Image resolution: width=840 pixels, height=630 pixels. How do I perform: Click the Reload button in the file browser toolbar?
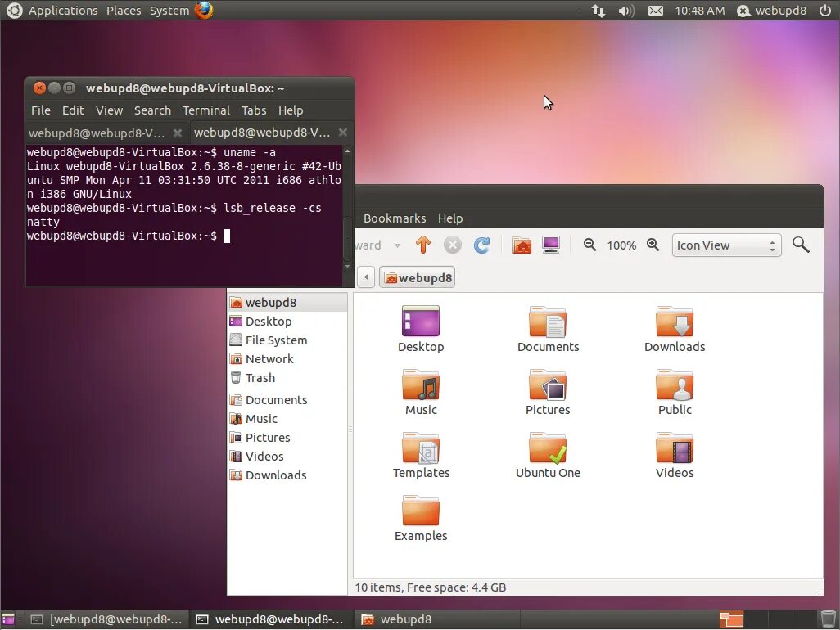pos(482,245)
